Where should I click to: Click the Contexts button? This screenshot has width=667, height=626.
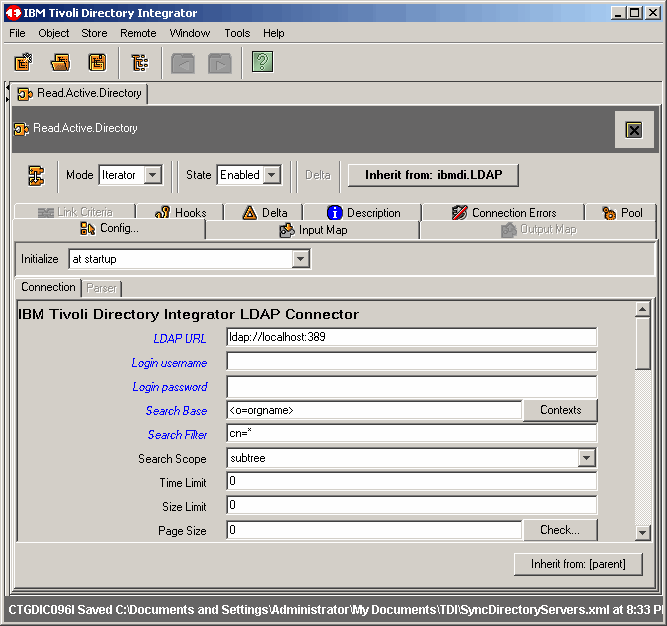point(560,410)
